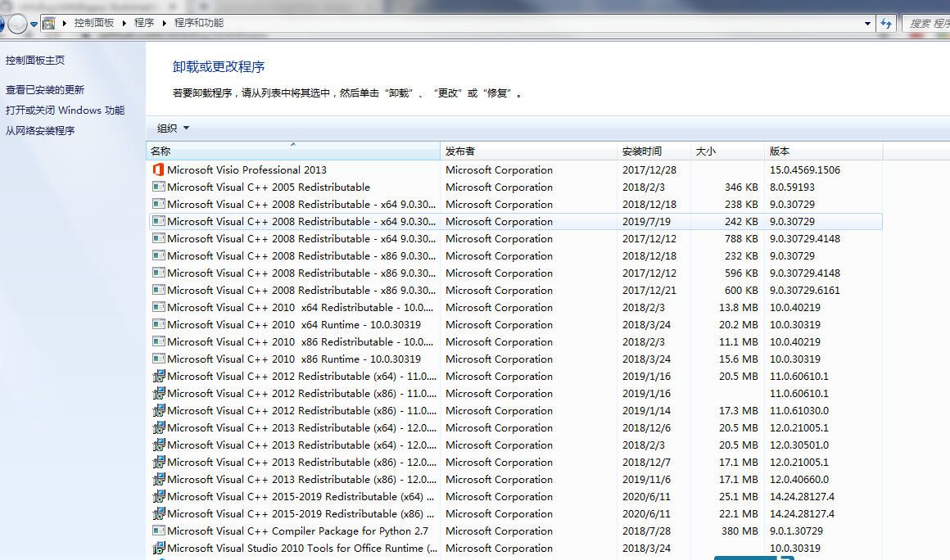Open the address bar history dropdown arrow
950x560 pixels.
(867, 24)
